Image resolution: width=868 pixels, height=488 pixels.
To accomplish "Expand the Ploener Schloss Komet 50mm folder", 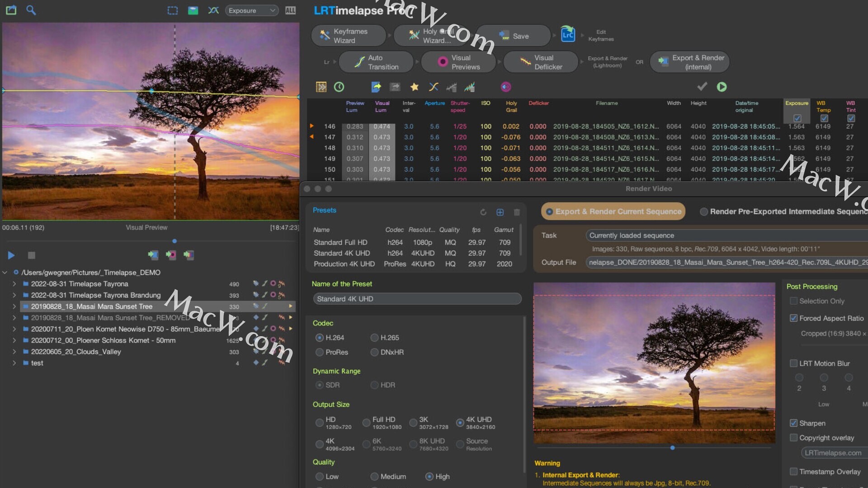I will [14, 340].
